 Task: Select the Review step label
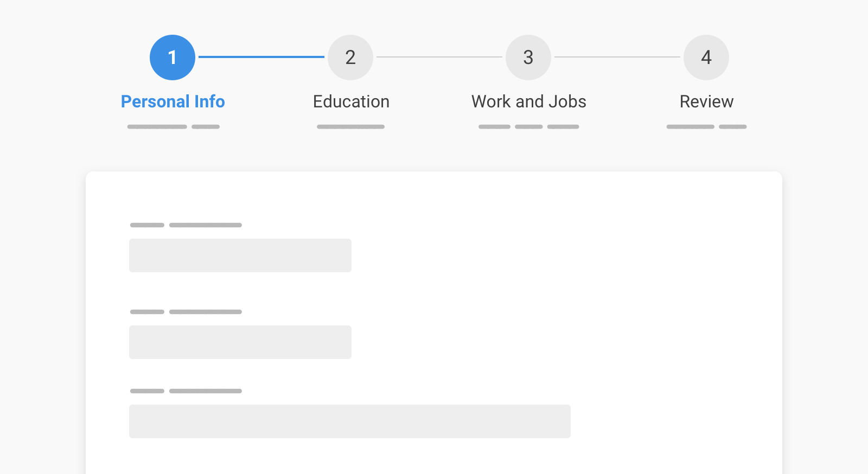tap(706, 101)
